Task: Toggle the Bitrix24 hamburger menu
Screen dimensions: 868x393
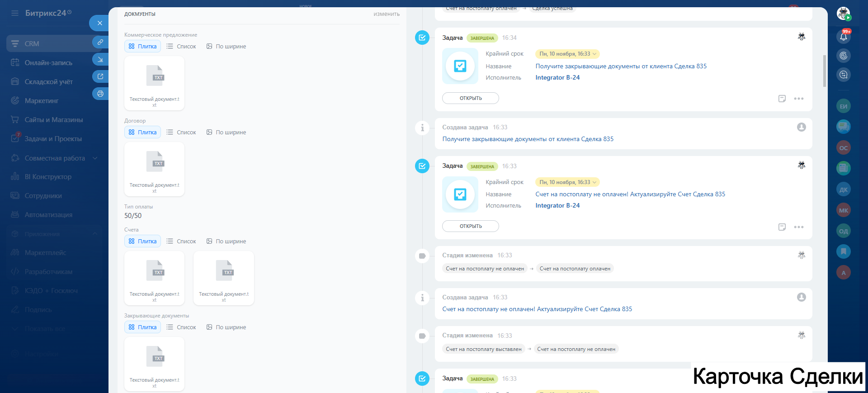Action: point(15,13)
